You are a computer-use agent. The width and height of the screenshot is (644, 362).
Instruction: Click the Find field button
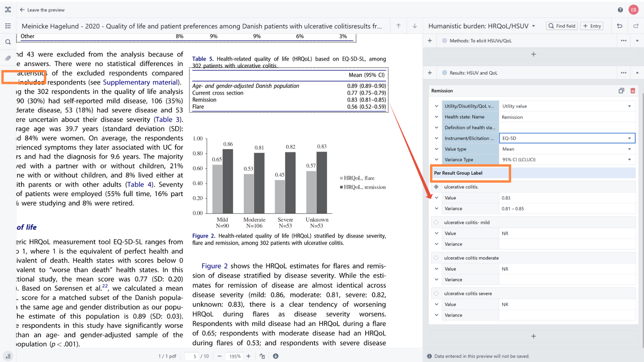[562, 26]
